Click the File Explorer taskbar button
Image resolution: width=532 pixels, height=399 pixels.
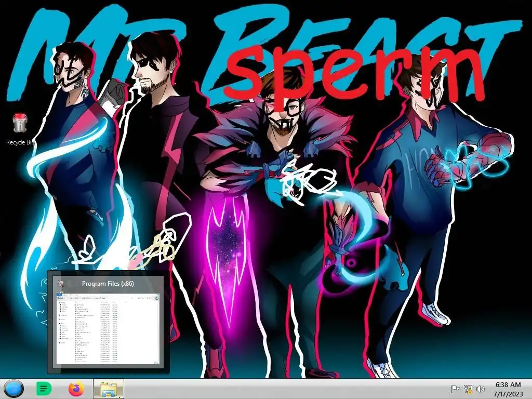point(109,389)
